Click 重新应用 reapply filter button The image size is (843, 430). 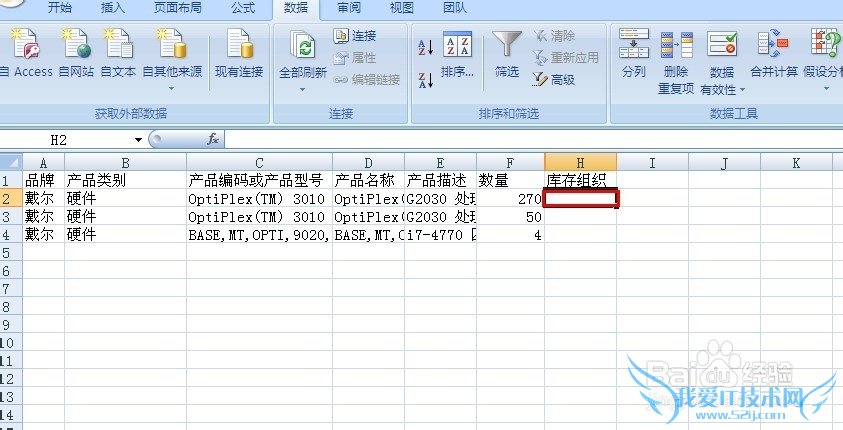click(566, 58)
